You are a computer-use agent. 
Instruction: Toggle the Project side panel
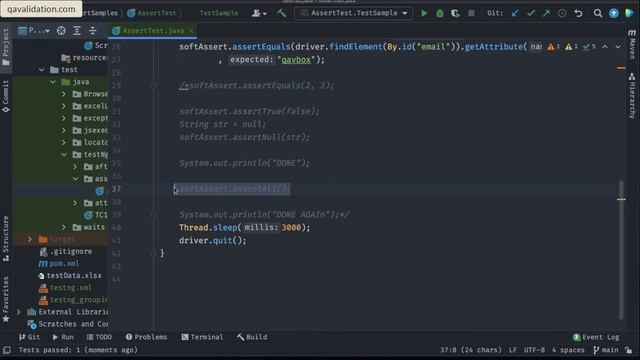pos(6,47)
